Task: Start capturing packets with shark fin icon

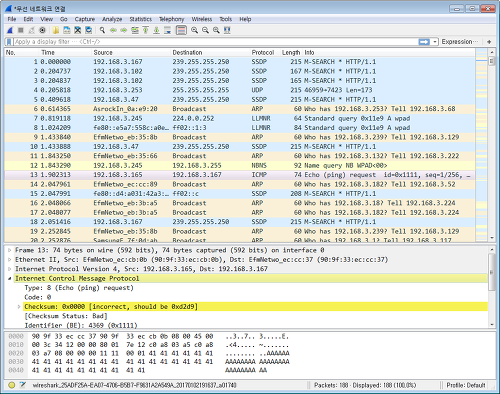Action: [x=10, y=30]
